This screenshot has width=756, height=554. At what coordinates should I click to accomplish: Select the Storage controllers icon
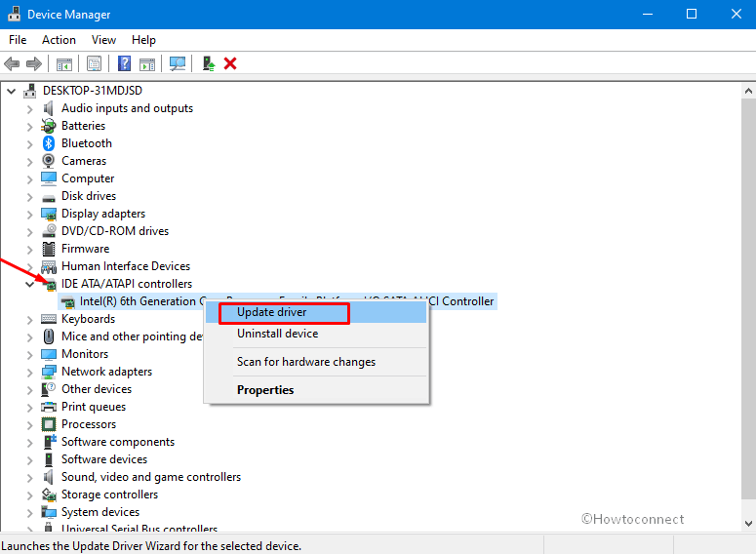coord(49,495)
